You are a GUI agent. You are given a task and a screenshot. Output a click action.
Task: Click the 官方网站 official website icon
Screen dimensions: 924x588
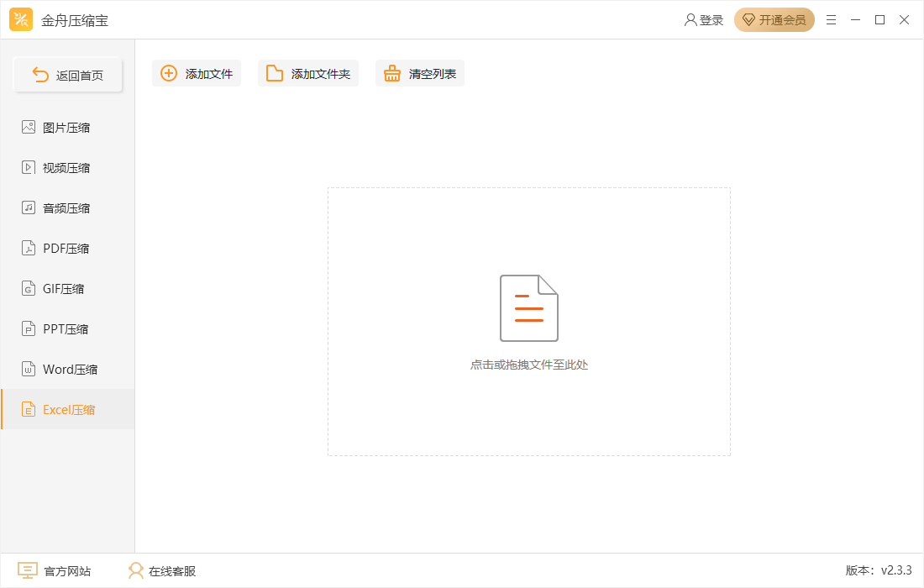29,570
